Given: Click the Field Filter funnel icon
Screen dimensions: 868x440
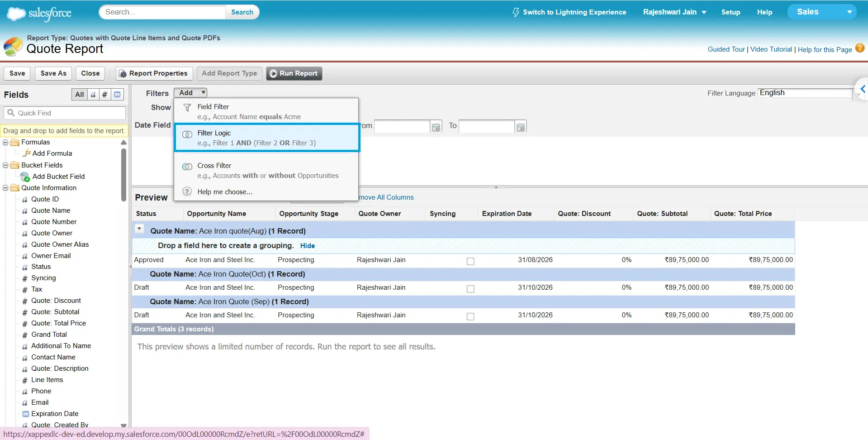Looking at the screenshot, I should click(187, 108).
